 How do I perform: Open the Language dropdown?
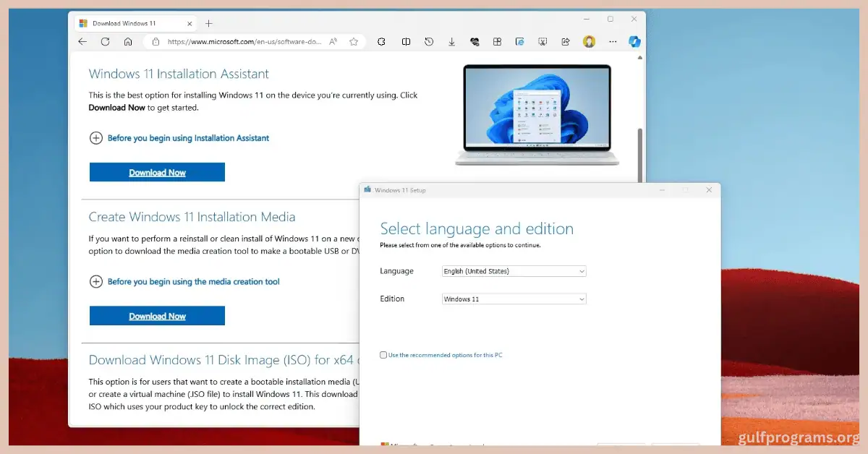tap(514, 271)
